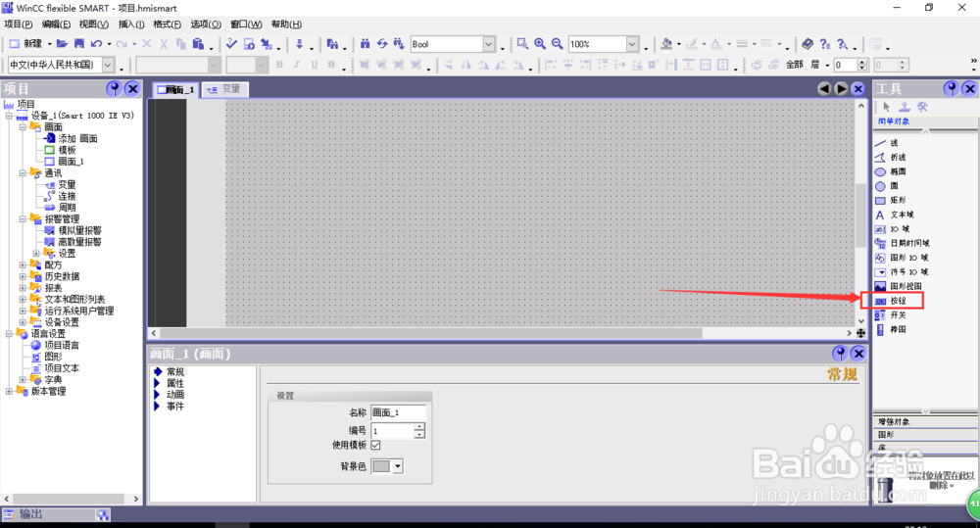Image resolution: width=980 pixels, height=528 pixels.
Task: Collapse the 画面 tree folder
Action: click(23, 126)
